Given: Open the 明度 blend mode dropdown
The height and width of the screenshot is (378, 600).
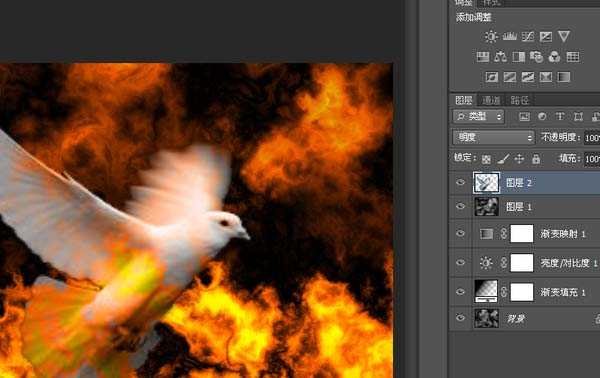Looking at the screenshot, I should [x=493, y=137].
